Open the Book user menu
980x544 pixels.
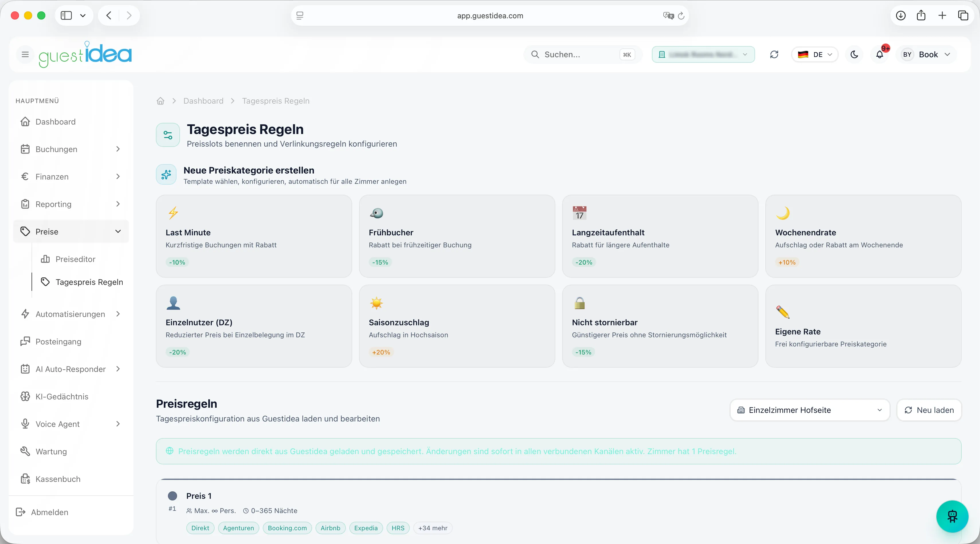click(926, 54)
